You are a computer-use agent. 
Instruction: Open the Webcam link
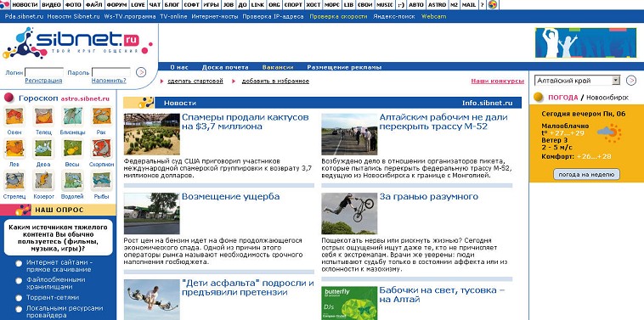point(433,17)
